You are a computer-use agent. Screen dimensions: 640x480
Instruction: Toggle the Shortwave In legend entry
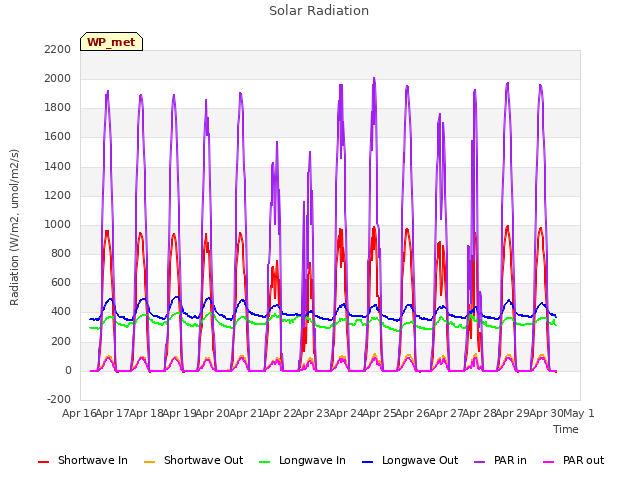pos(83,460)
